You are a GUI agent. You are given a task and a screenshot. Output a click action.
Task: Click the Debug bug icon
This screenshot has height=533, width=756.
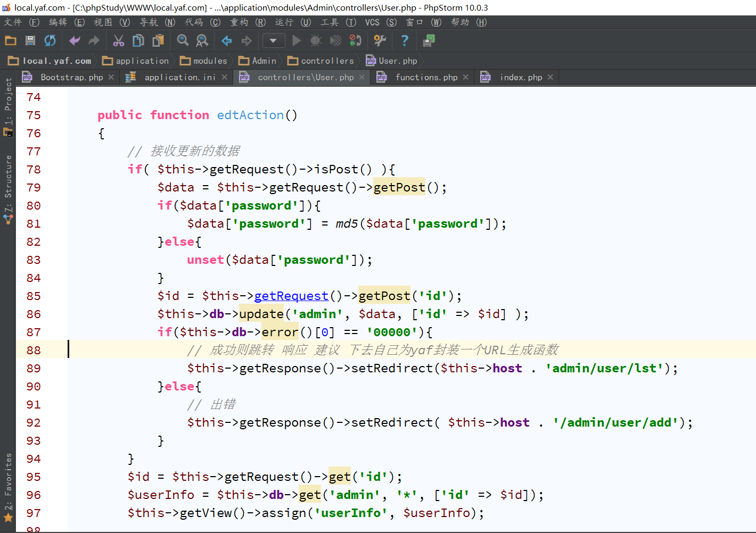tap(316, 40)
